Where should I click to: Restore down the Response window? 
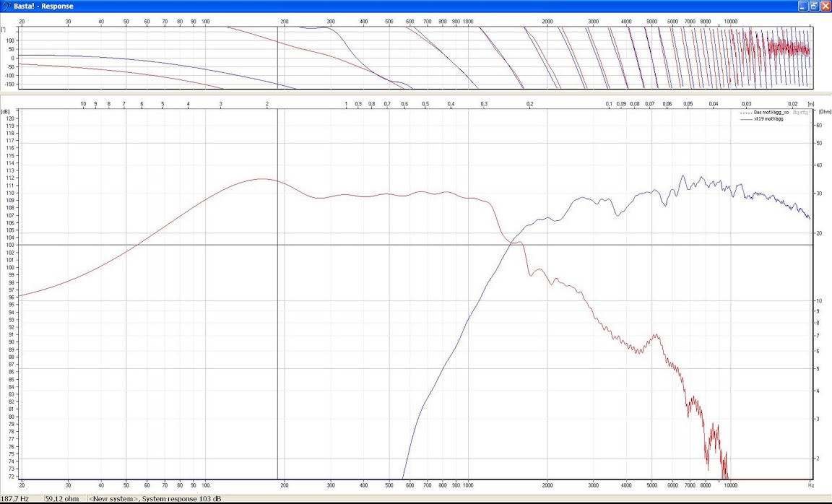(814, 6)
